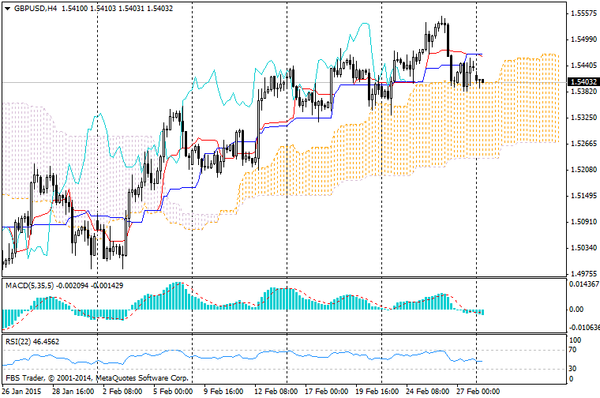Click price scale value 1.52080
The height and width of the screenshot is (398, 600).
[x=584, y=170]
